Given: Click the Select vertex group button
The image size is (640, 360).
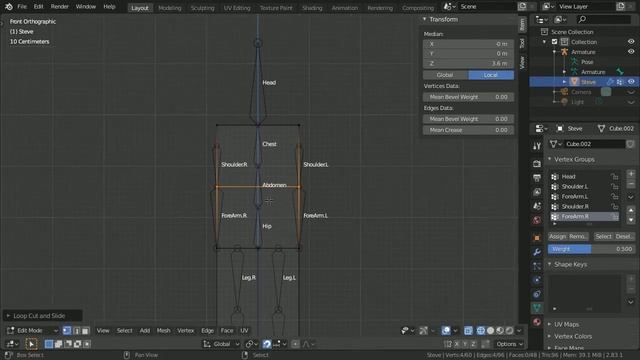Looking at the screenshot, I should [x=603, y=237].
